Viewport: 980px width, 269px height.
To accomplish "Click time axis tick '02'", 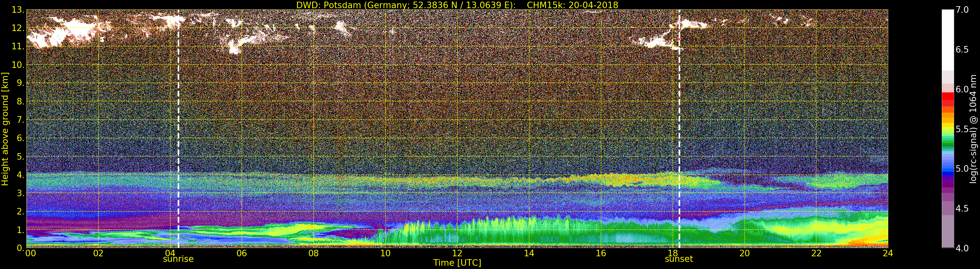I will pos(98,253).
